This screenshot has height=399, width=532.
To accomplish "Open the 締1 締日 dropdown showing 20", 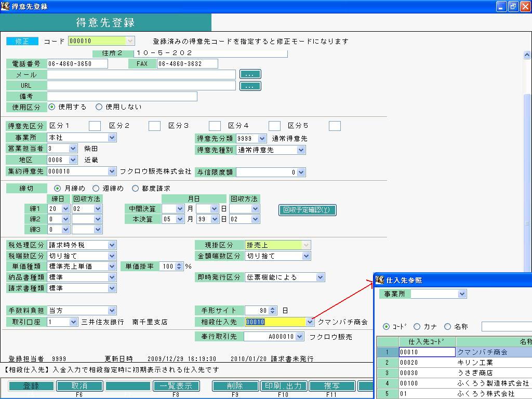I will click(x=65, y=209).
